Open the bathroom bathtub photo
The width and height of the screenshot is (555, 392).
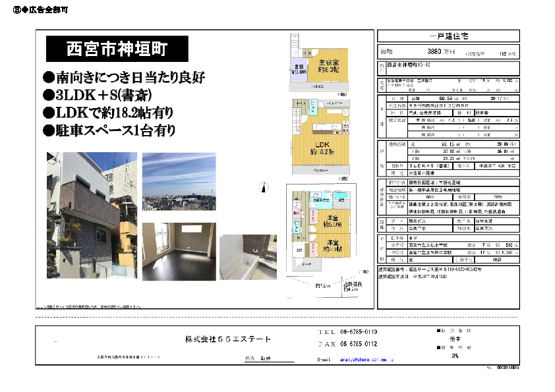tap(248, 257)
